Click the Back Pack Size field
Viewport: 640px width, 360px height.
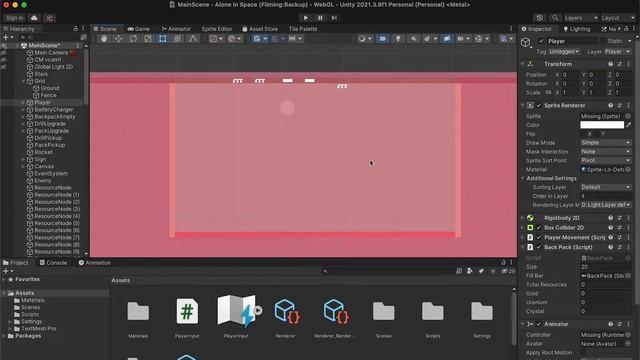point(606,267)
